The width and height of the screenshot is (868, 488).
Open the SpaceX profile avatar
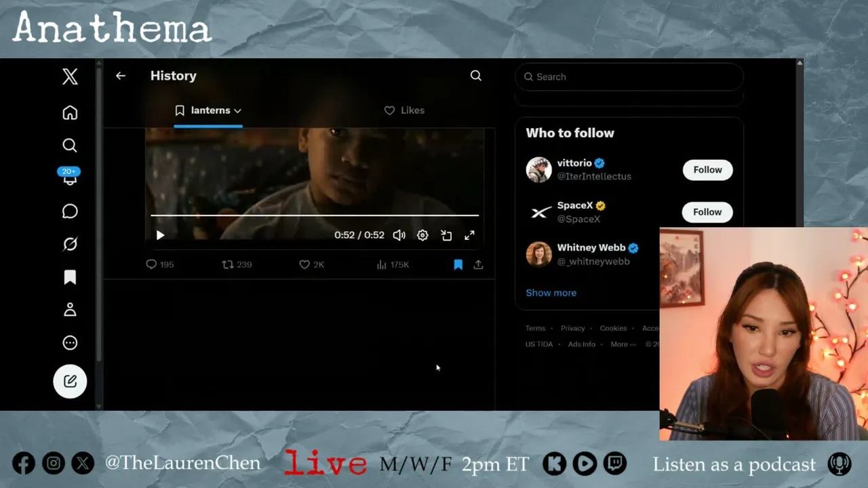539,212
